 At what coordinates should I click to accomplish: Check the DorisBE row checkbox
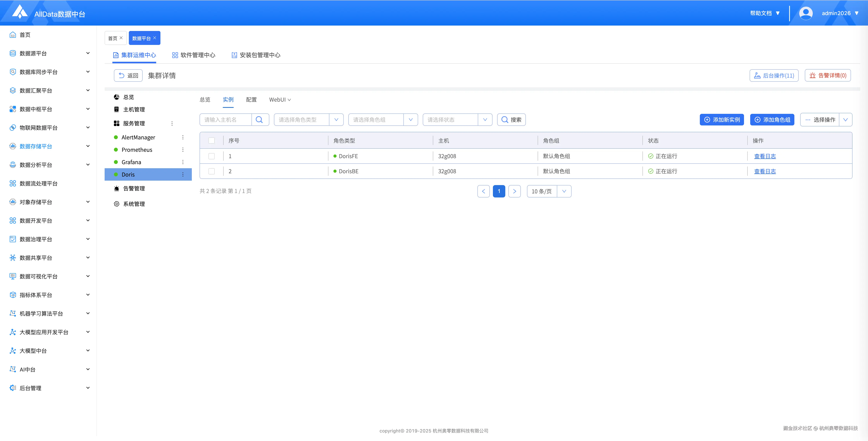(x=212, y=171)
